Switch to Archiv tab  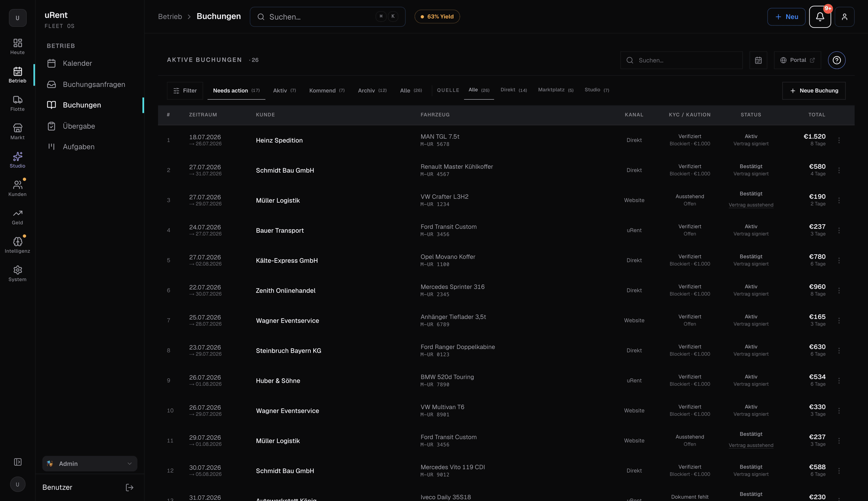point(372,91)
